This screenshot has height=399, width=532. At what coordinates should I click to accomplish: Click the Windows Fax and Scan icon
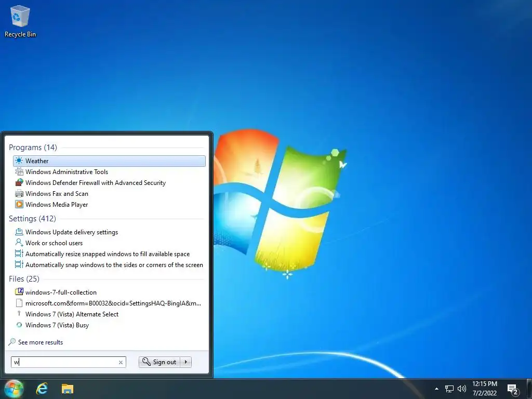[19, 193]
